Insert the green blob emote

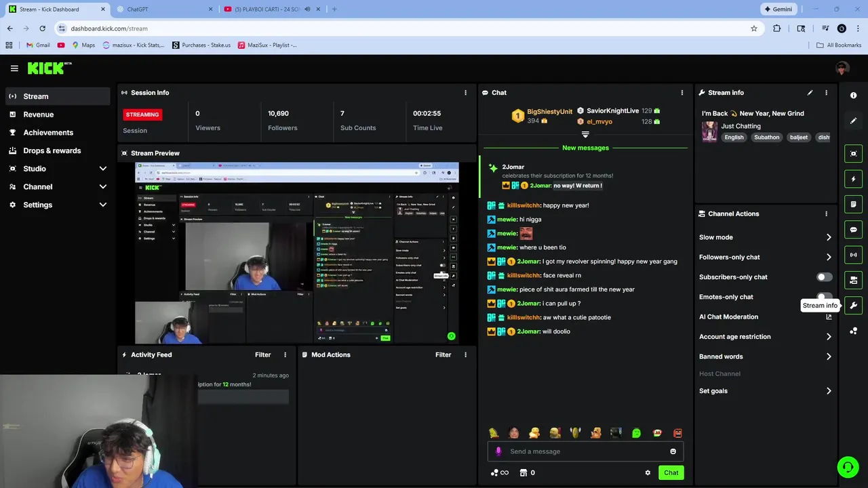click(636, 433)
